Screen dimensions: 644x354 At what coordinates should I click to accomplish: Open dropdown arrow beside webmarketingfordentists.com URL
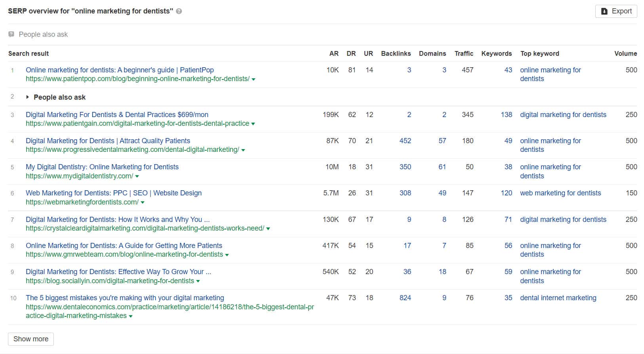143,203
